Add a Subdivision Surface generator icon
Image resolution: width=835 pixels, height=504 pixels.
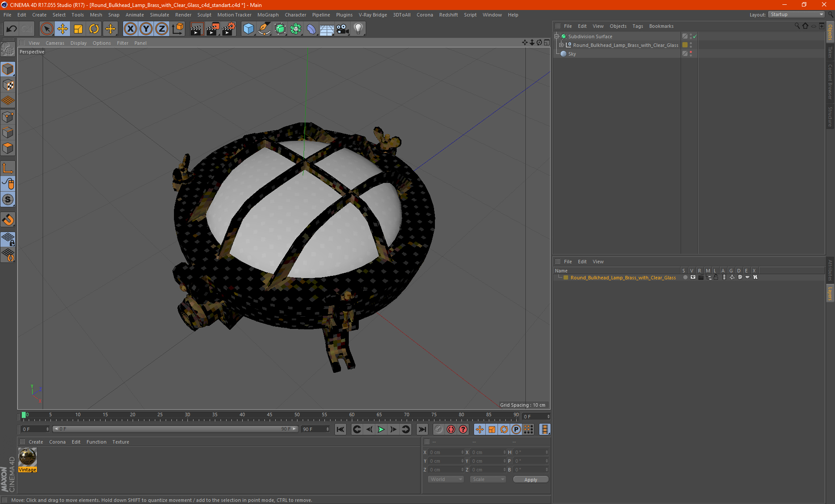pos(280,29)
